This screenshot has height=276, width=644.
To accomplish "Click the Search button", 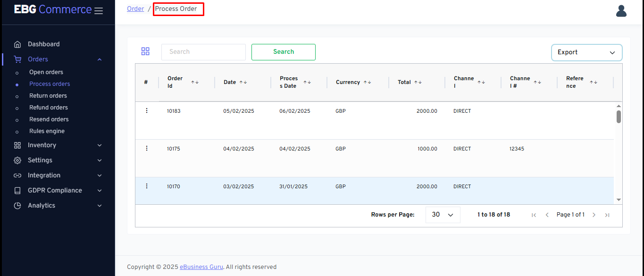I will (283, 52).
